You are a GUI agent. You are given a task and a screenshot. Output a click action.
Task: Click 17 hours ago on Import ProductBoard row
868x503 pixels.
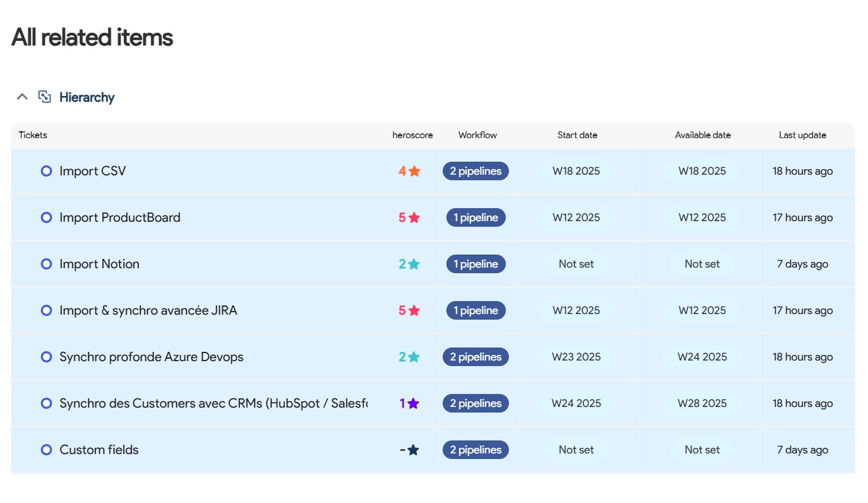click(802, 217)
